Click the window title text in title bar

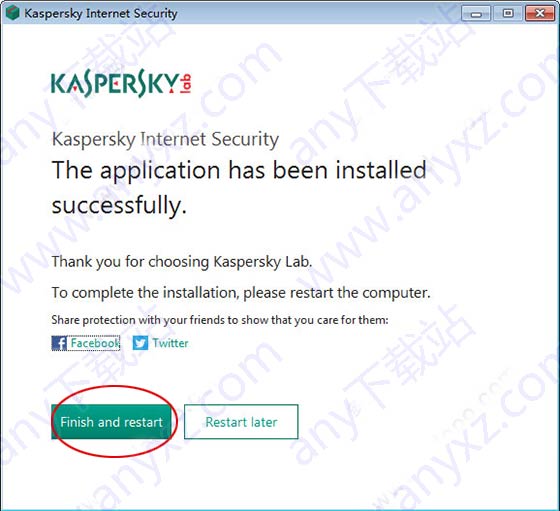(x=101, y=14)
